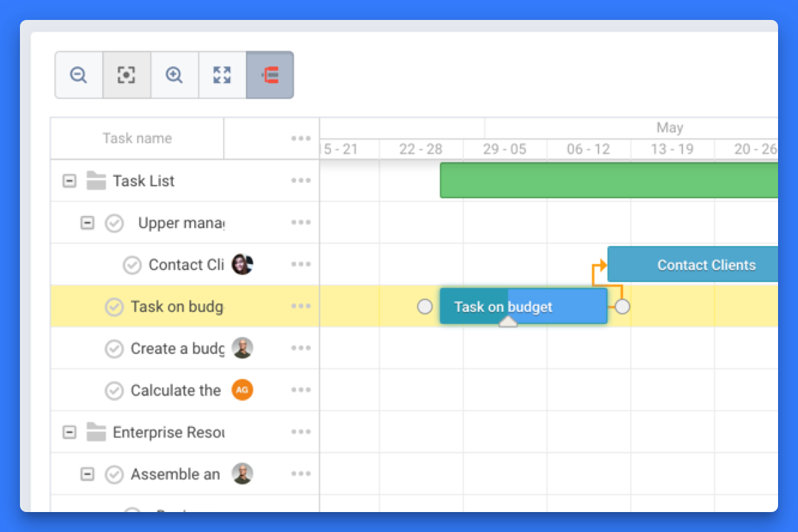This screenshot has width=798, height=532.
Task: Toggle completion for Calculate the task
Action: pyautogui.click(x=114, y=390)
